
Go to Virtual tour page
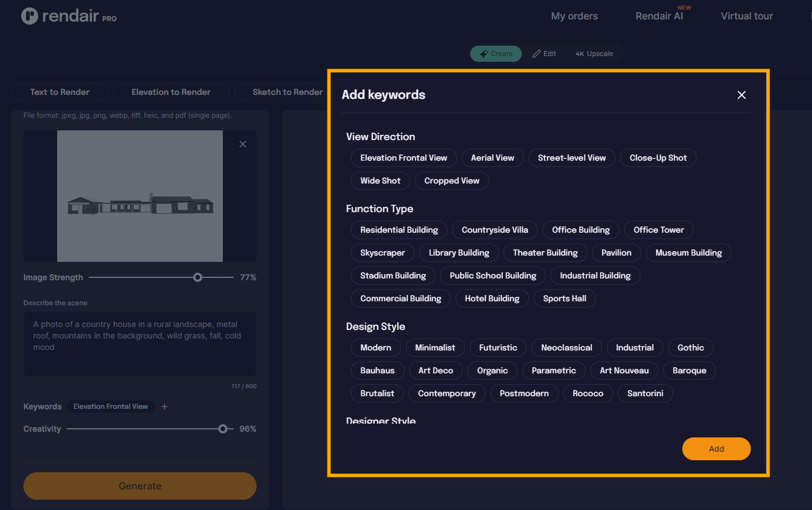(x=746, y=16)
